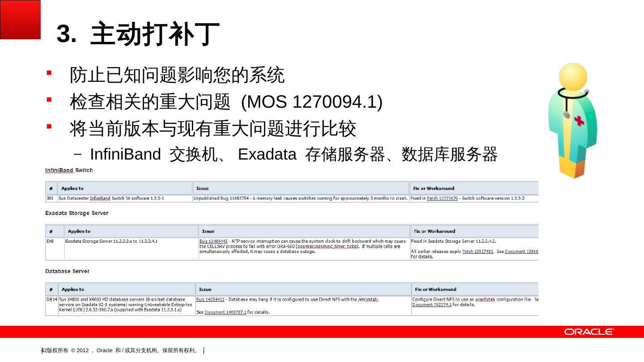The image size is (644, 362).
Task: Follow the Document 1460787.1 link
Action: 225,312
